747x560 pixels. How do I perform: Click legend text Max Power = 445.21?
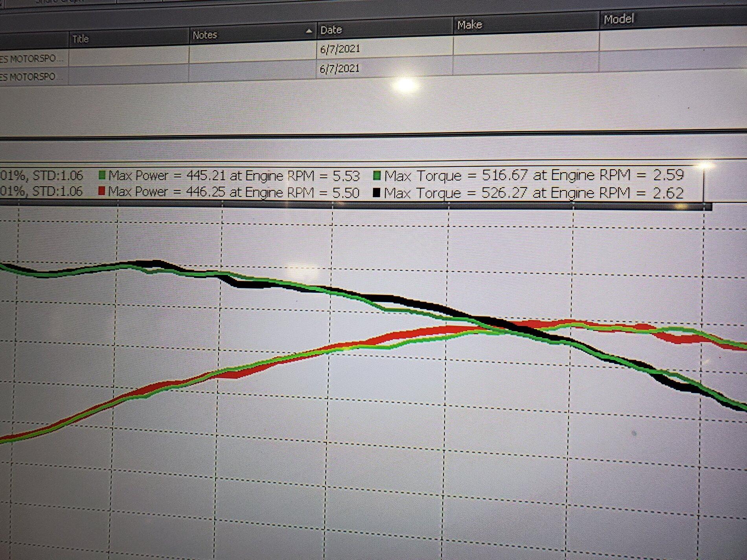tap(166, 175)
